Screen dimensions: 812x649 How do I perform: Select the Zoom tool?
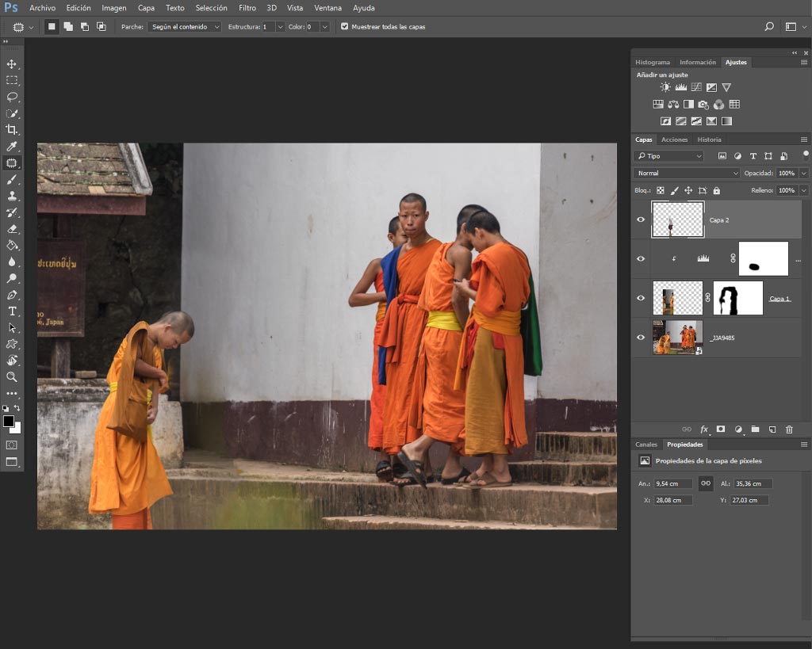[11, 376]
